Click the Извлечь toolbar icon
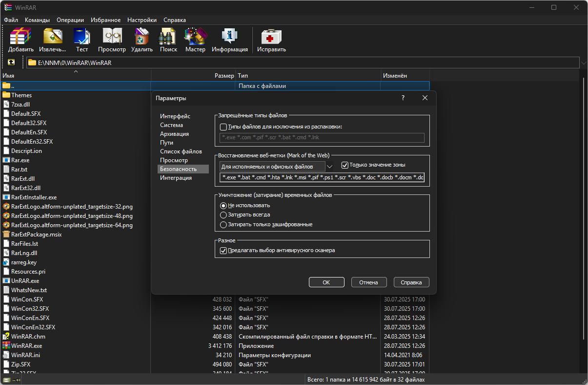The height and width of the screenshot is (385, 588). [53, 37]
